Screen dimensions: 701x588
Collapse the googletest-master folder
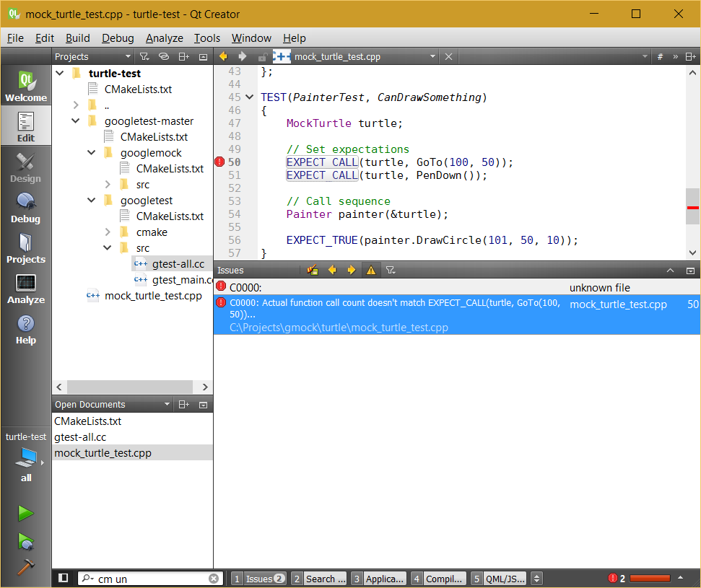point(76,120)
